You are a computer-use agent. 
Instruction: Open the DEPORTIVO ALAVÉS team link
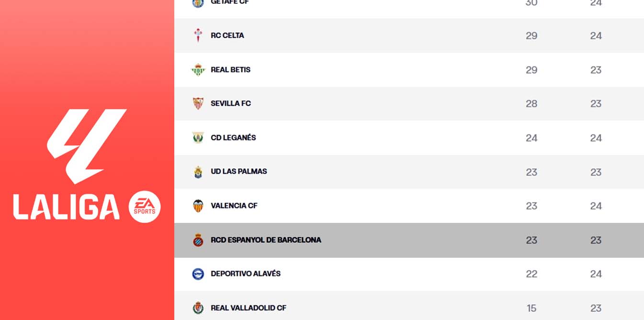point(246,274)
